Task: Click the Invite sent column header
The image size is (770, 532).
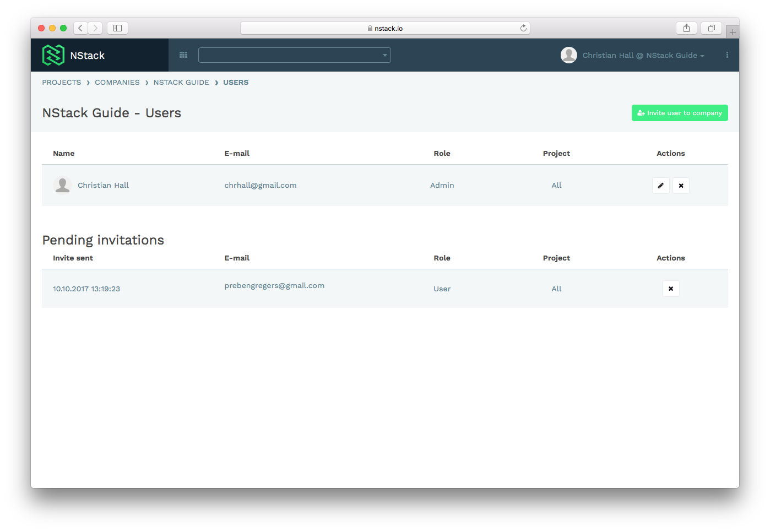Action: [x=73, y=258]
